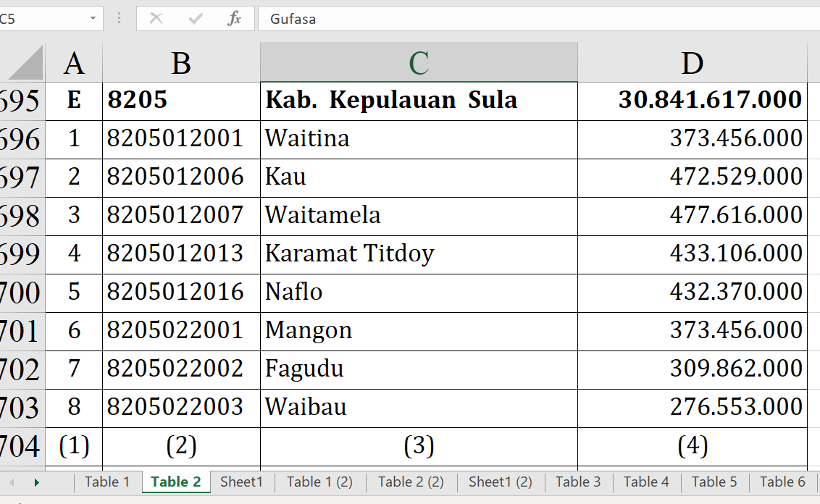Switch to the Table 1 (2) tab
Screen dimensions: 820x504
(x=319, y=482)
